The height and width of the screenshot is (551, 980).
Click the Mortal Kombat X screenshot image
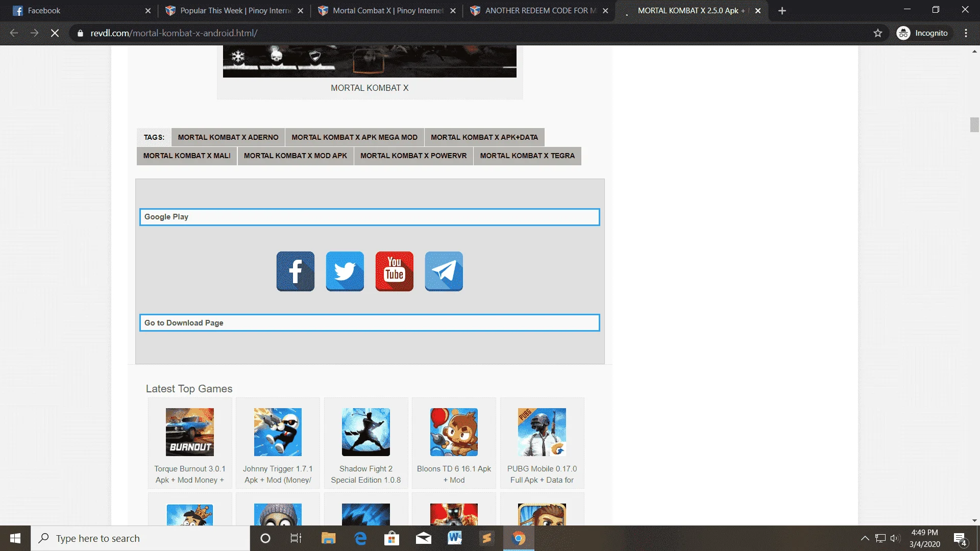(x=370, y=61)
